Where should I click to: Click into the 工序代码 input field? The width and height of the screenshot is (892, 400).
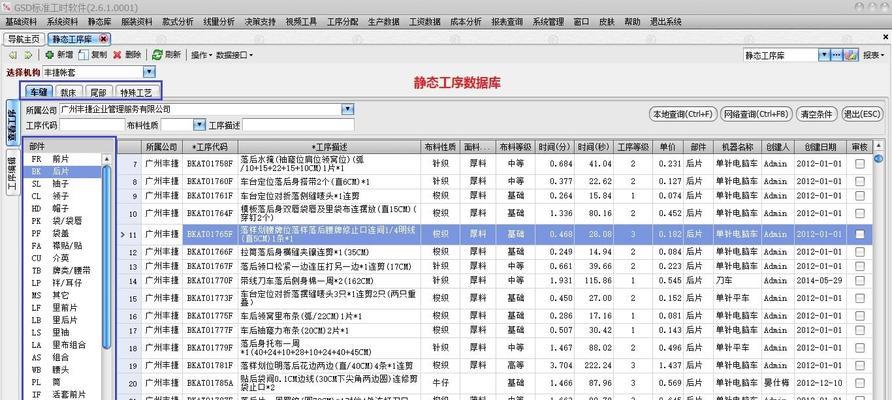[92, 125]
